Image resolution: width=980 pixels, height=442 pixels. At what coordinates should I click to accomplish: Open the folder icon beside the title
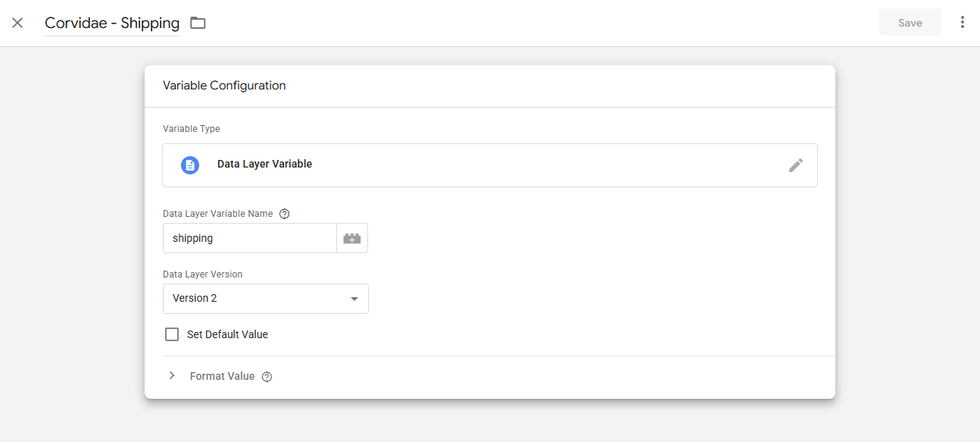tap(198, 23)
